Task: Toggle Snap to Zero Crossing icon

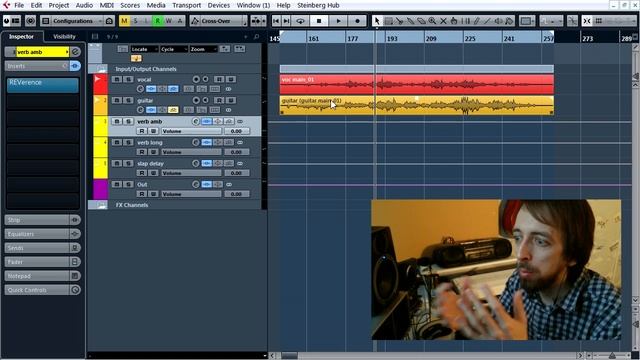Action: tap(573, 21)
